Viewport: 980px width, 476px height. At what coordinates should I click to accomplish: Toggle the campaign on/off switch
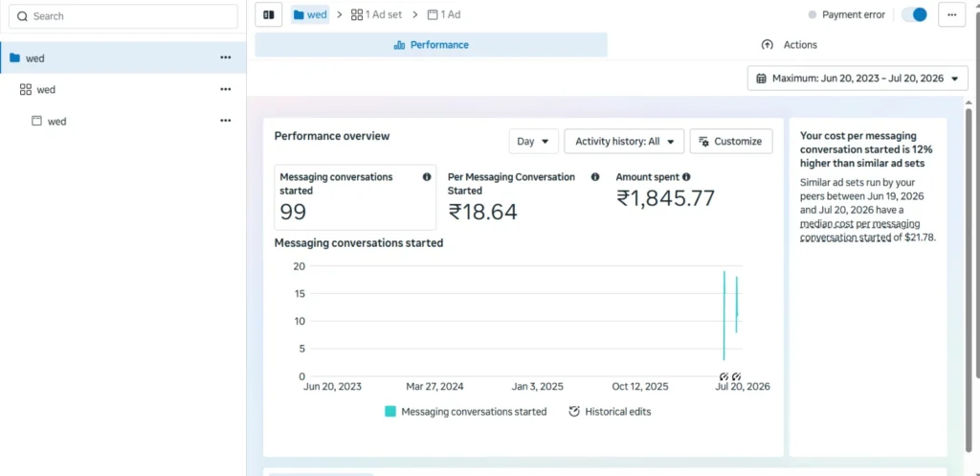(x=914, y=14)
